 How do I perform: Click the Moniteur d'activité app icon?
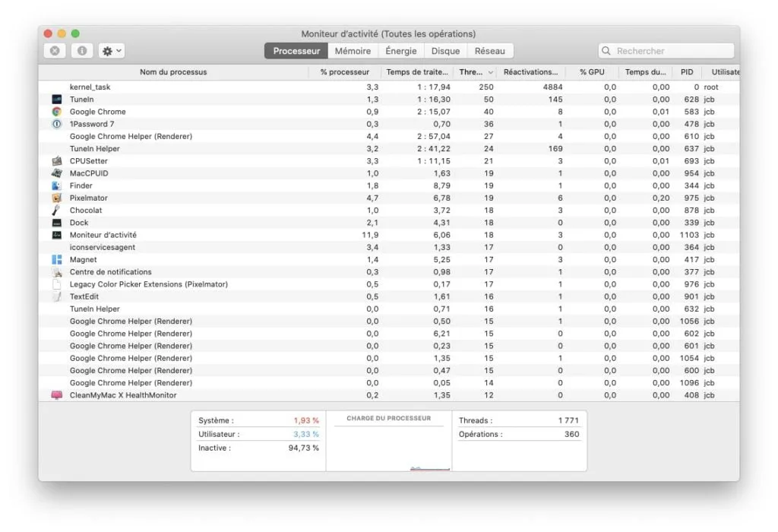point(56,235)
